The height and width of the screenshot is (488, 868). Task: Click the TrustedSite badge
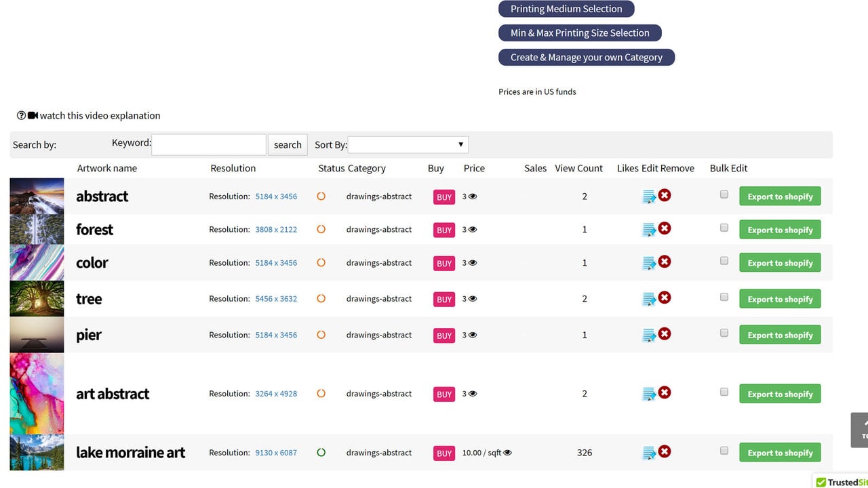pos(841,482)
